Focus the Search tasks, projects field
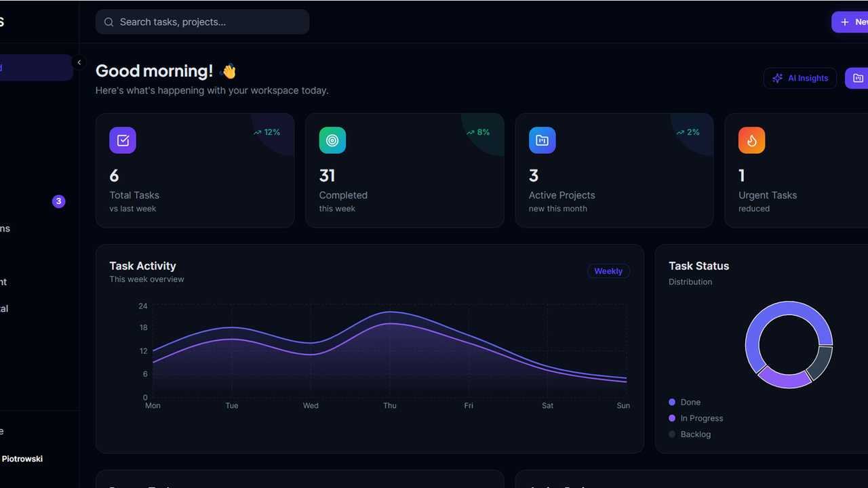 (202, 22)
